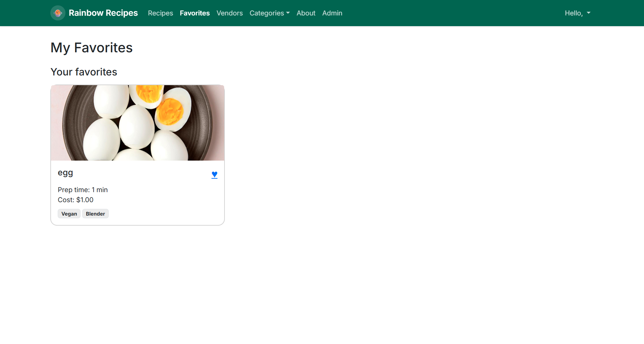The image size is (644, 344).
Task: Unfavorite the egg recipe via heart icon
Action: 214,175
